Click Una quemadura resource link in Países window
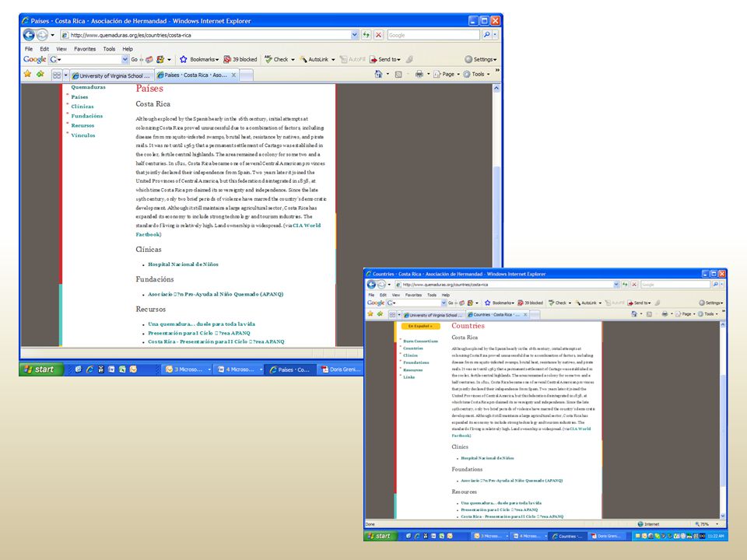Viewport: 747px width, 560px height. point(202,324)
